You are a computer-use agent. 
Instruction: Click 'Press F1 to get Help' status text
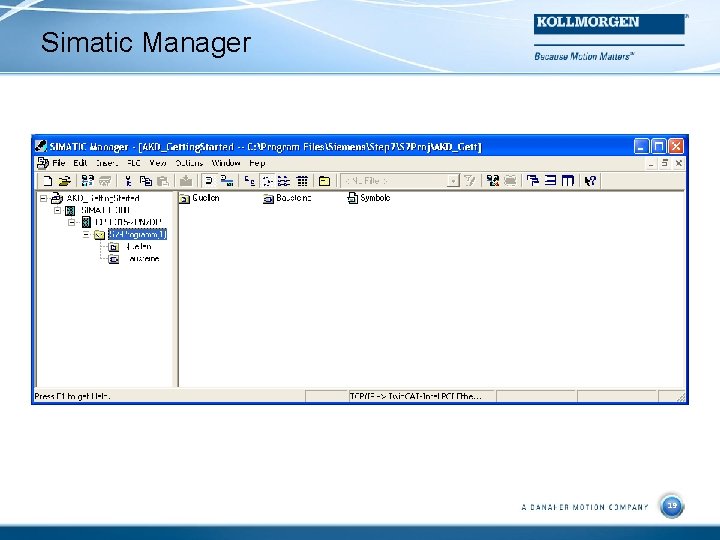coord(72,396)
